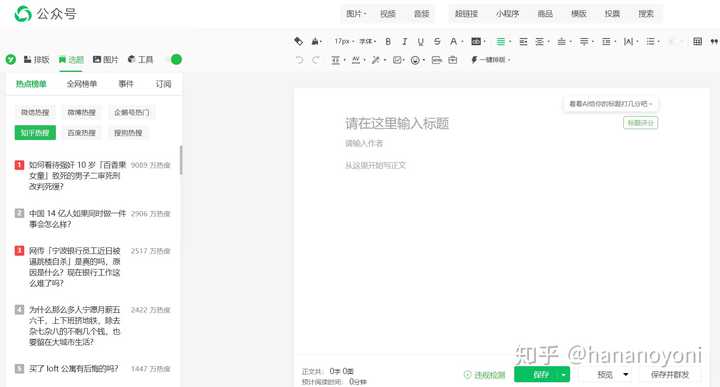Click the checkbox list icon
Viewport: 720px width, 387px height.
397,60
